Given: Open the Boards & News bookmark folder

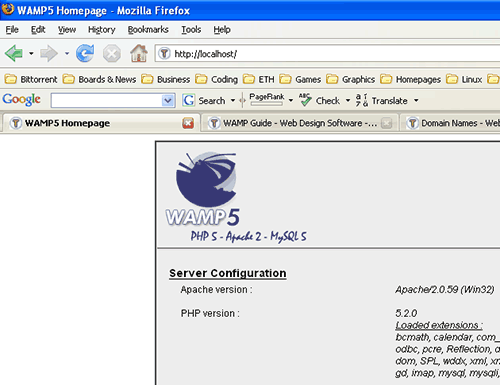Looking at the screenshot, I should 99,79.
